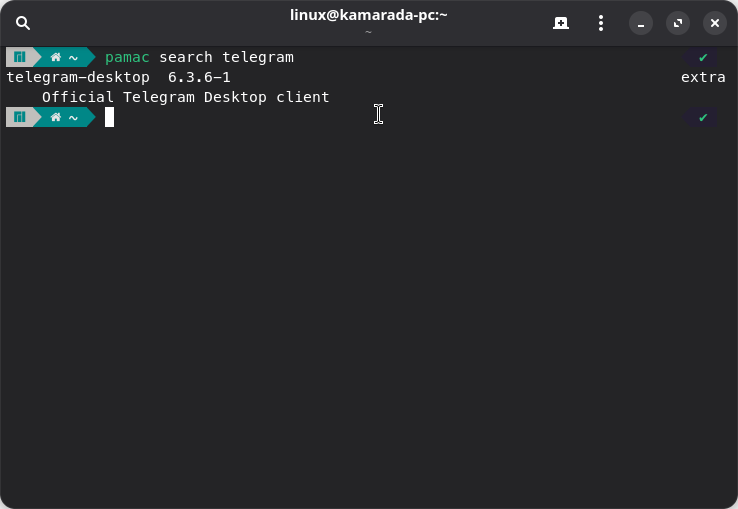Click the new tab icon in header
Screen dimensions: 738x509
pyautogui.click(x=561, y=23)
